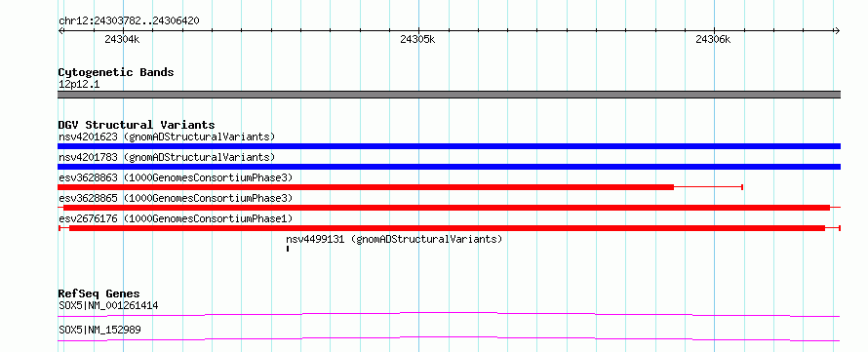This screenshot has height=352, width=868.
Task: Select the Cytogenetic Bands track title
Action: [116, 72]
